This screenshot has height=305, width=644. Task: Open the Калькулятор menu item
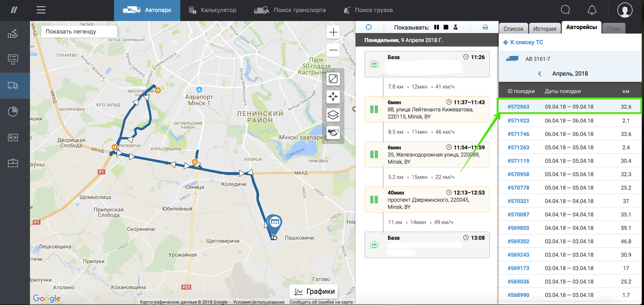tap(213, 10)
